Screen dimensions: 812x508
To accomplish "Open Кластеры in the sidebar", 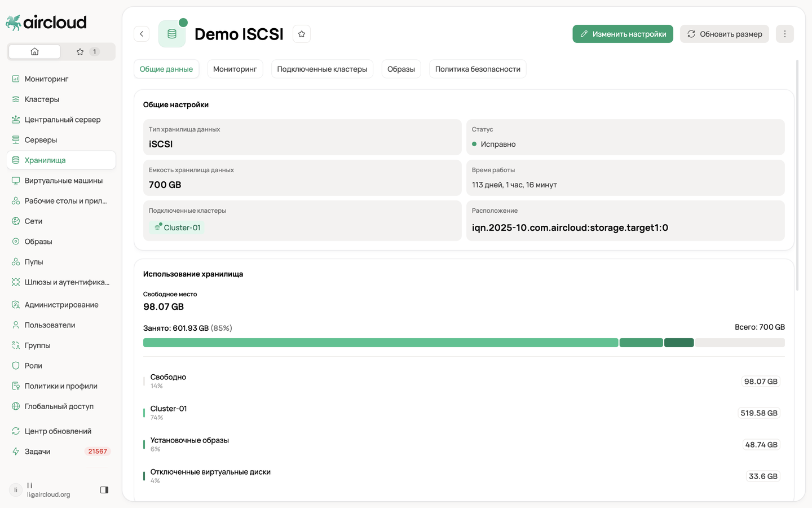I will pyautogui.click(x=61, y=99).
